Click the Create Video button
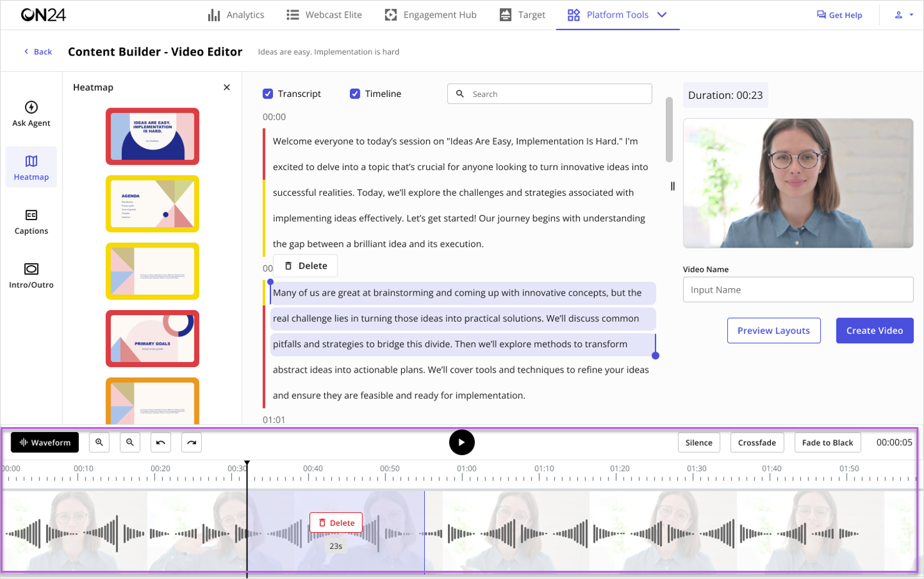This screenshot has height=579, width=924. point(875,331)
